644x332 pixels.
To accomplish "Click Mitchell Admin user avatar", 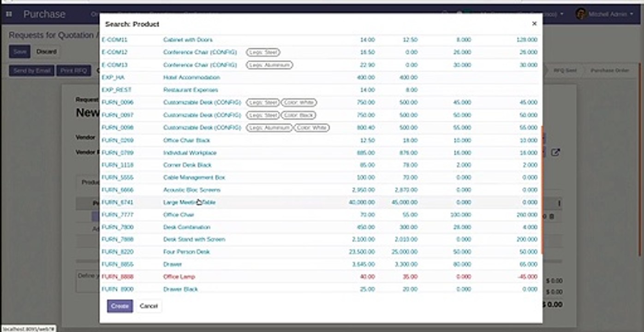I will click(581, 14).
